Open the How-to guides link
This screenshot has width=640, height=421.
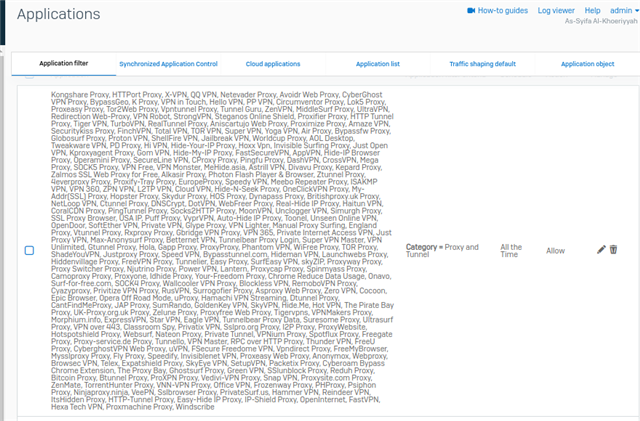tap(502, 11)
